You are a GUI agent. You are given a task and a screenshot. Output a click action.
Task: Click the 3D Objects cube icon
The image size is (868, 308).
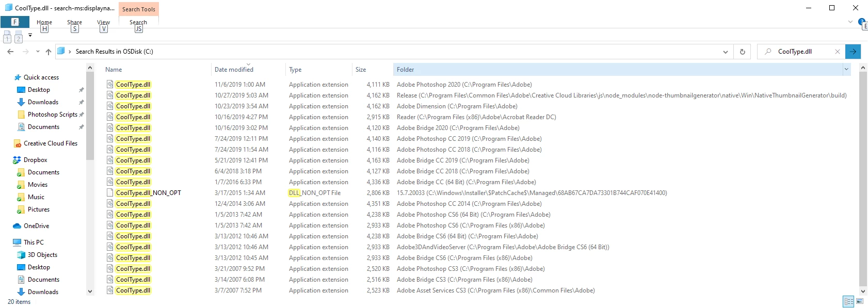point(21,255)
